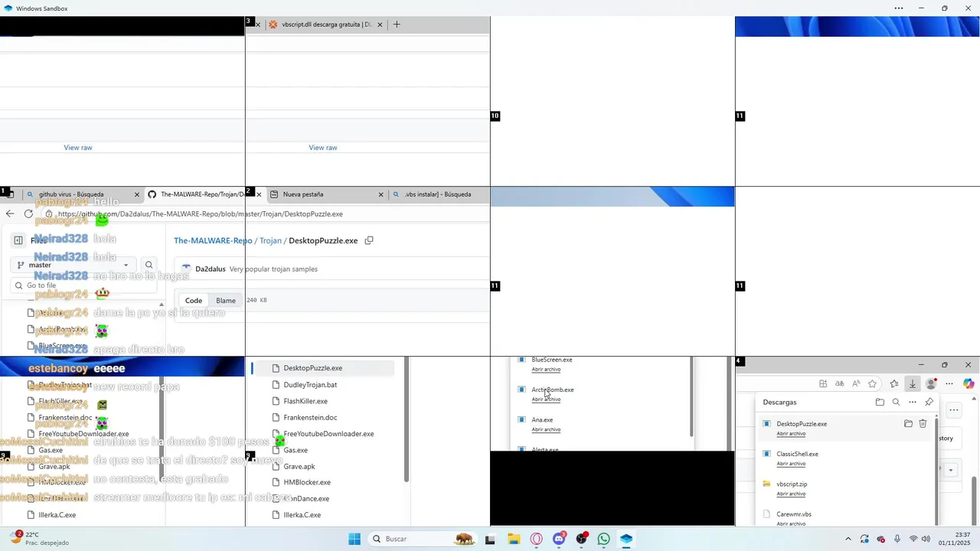Copy file path icon beside DesktopPuzzle.exe breadcrumb
The width and height of the screenshot is (980, 551).
click(x=369, y=240)
